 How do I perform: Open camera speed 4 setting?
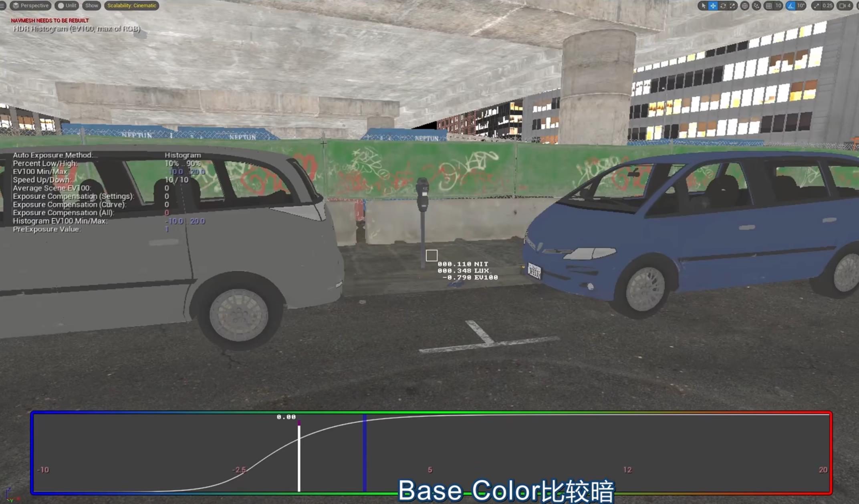845,6
